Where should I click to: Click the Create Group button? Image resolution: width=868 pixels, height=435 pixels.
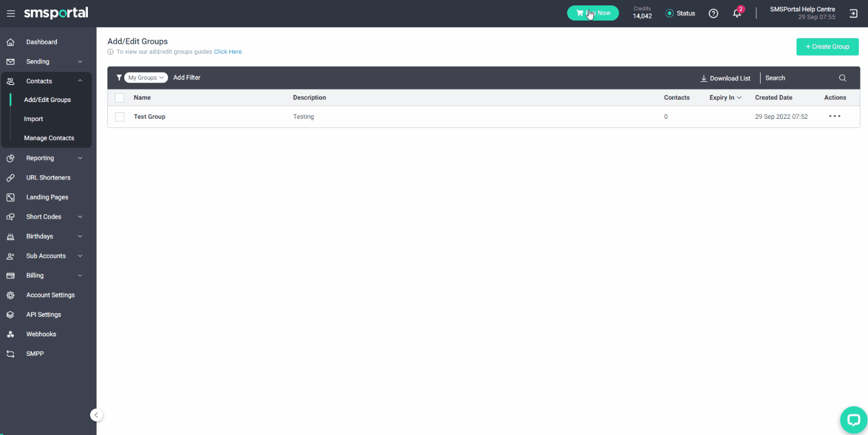pyautogui.click(x=827, y=47)
